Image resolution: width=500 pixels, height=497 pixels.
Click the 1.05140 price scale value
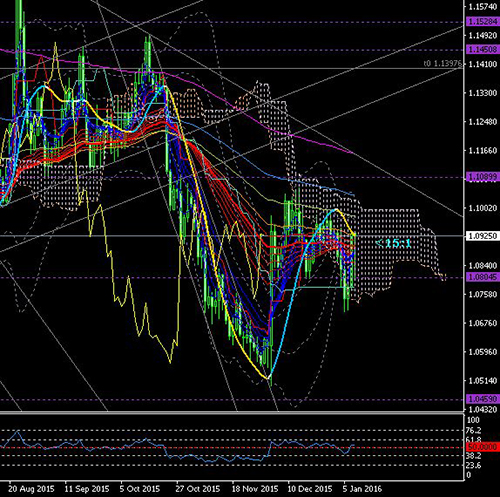point(483,381)
